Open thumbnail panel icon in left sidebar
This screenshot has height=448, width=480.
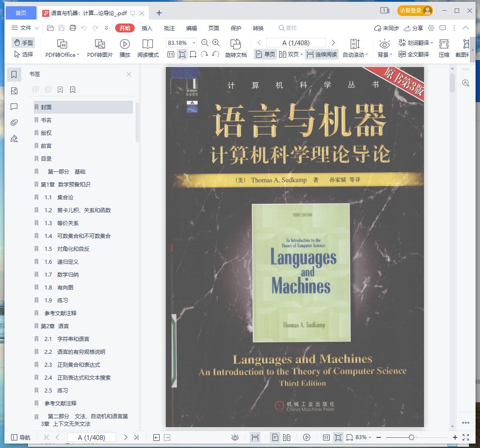pyautogui.click(x=14, y=91)
